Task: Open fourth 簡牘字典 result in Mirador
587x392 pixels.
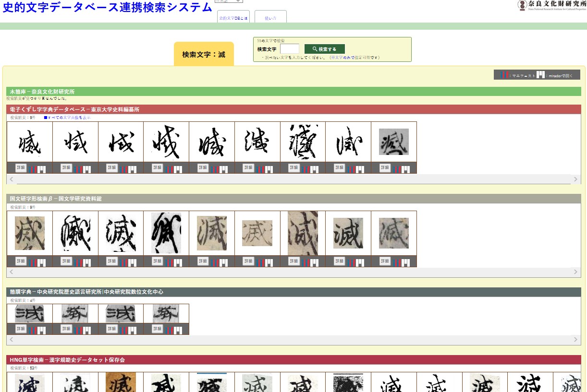Action: pyautogui.click(x=178, y=330)
